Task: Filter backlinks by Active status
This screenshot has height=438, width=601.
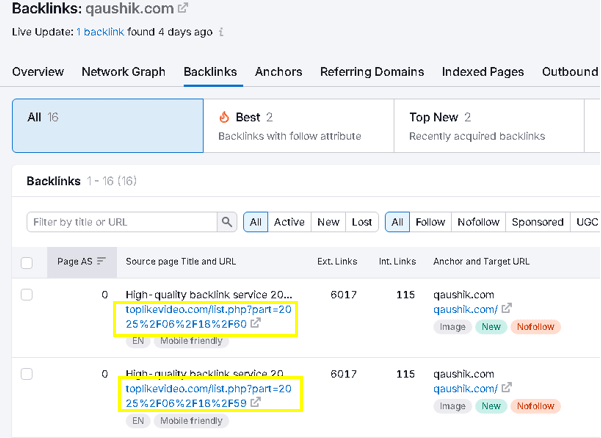Action: pyautogui.click(x=289, y=222)
